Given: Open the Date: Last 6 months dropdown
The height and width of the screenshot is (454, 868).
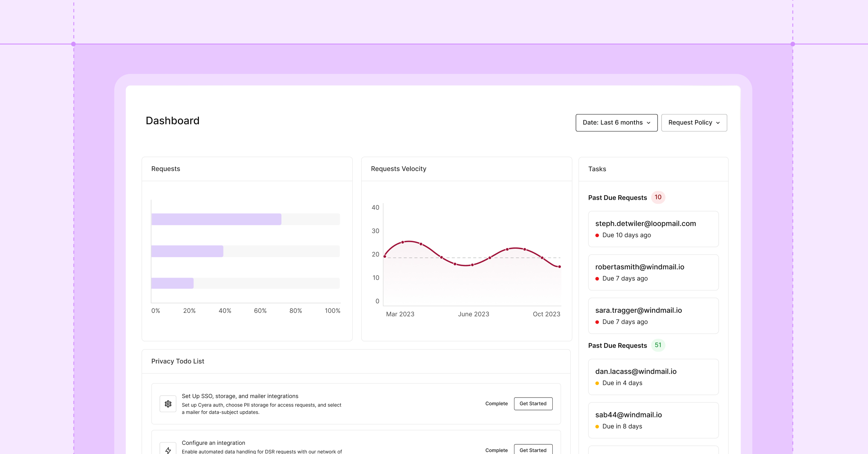Looking at the screenshot, I should [x=617, y=123].
